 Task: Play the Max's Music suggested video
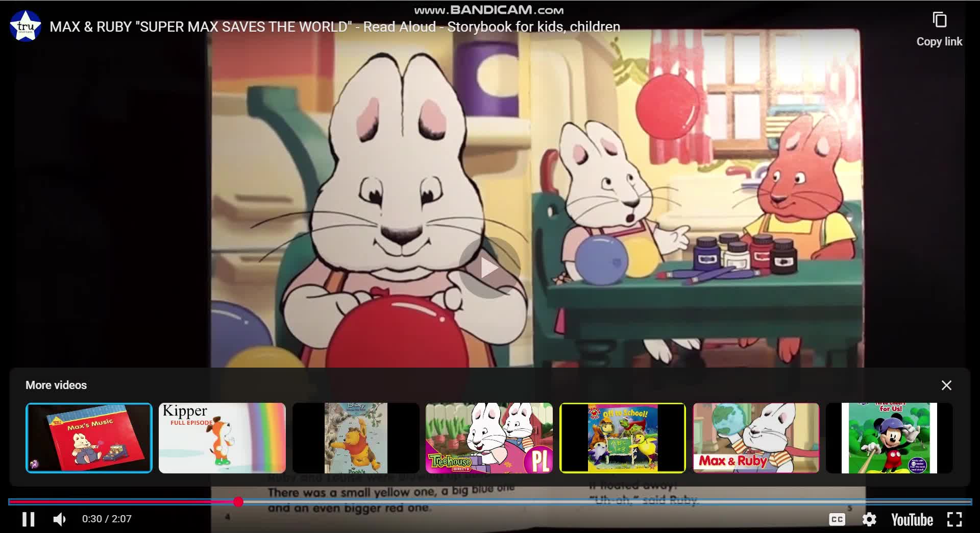(89, 438)
